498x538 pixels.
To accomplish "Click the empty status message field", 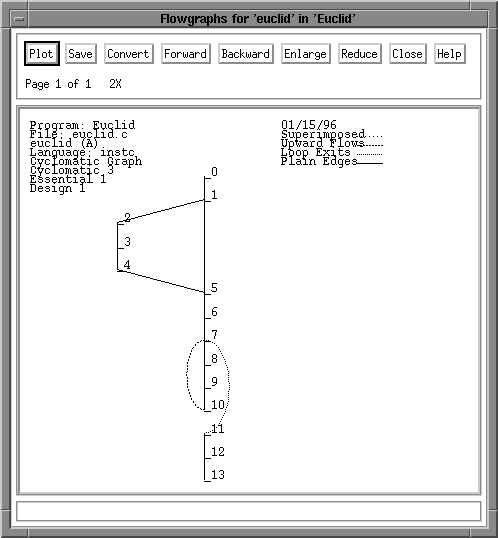I will click(x=248, y=511).
